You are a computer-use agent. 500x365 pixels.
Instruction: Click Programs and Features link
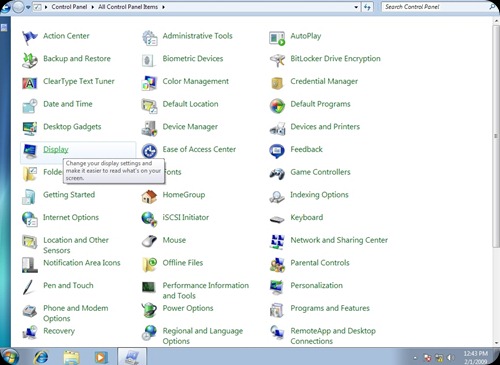tap(330, 308)
